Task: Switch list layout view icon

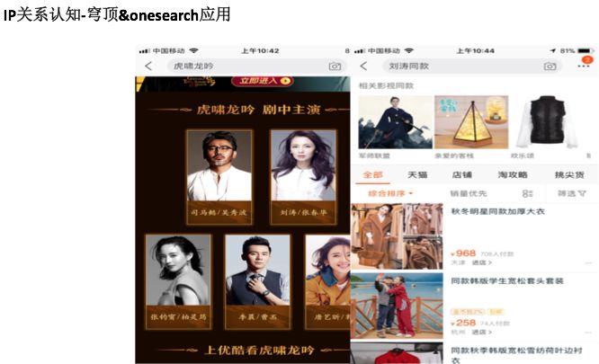Action: pos(527,194)
